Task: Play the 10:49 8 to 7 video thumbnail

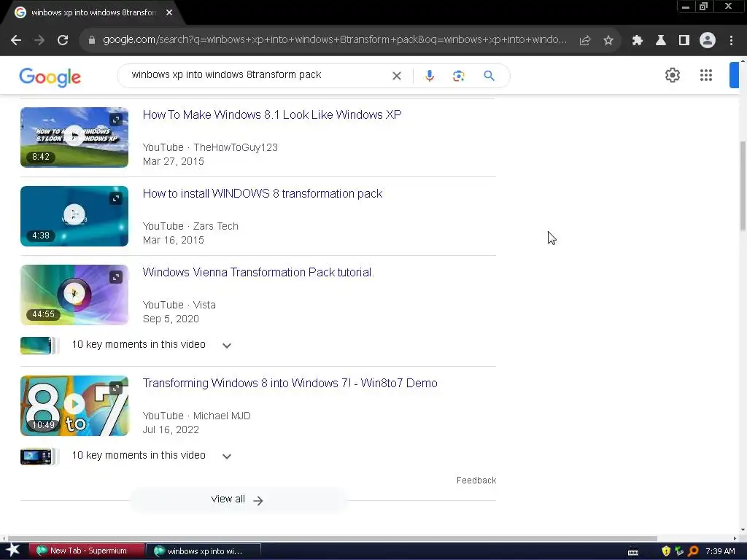Action: tap(74, 405)
